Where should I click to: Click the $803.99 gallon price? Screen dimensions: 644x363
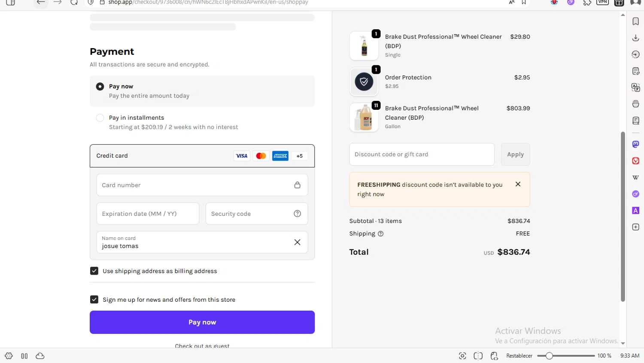[x=518, y=108]
